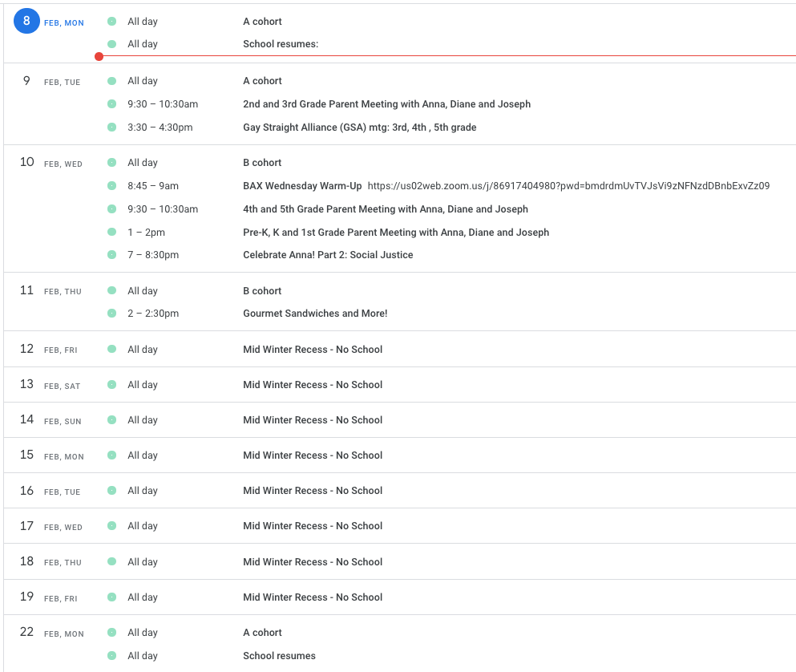The height and width of the screenshot is (672, 796).
Task: Click the color dot beside Celebrate Anna! event
Action: click(x=111, y=255)
